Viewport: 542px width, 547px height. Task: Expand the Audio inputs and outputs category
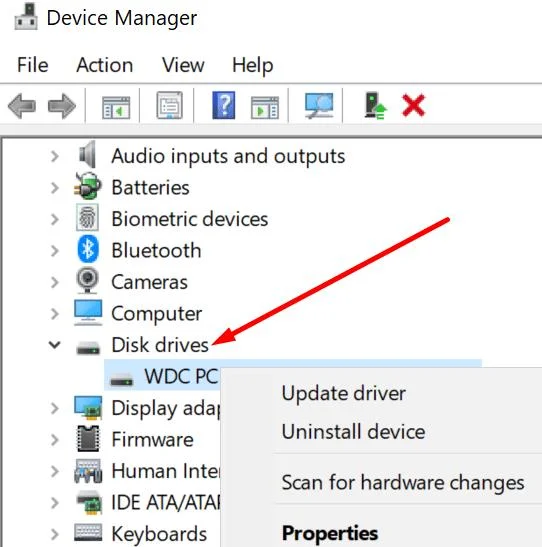(x=54, y=156)
